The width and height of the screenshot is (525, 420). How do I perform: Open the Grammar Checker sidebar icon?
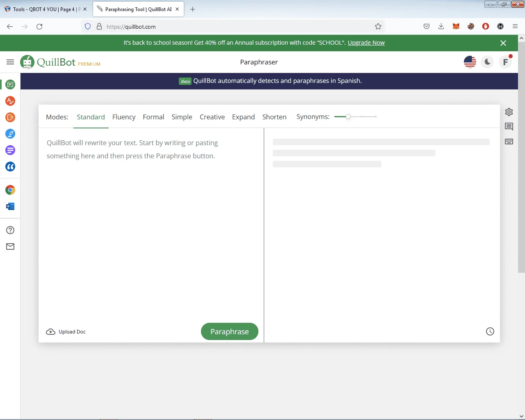pos(10,101)
